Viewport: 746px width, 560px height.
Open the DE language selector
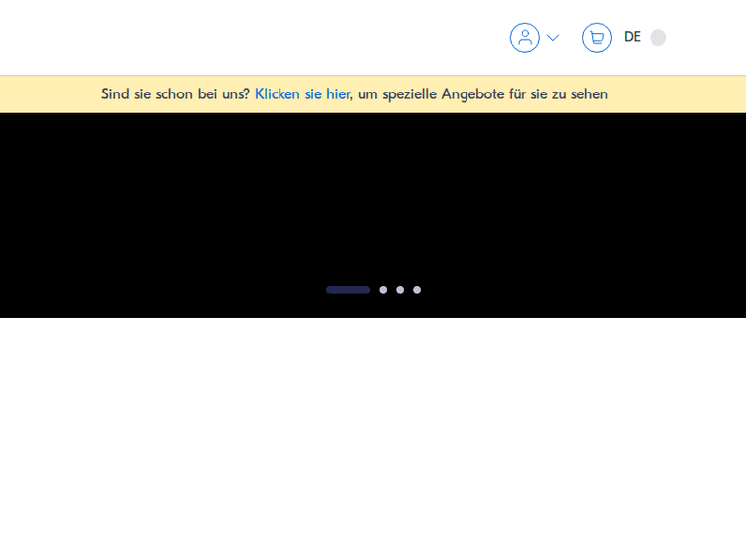point(632,37)
